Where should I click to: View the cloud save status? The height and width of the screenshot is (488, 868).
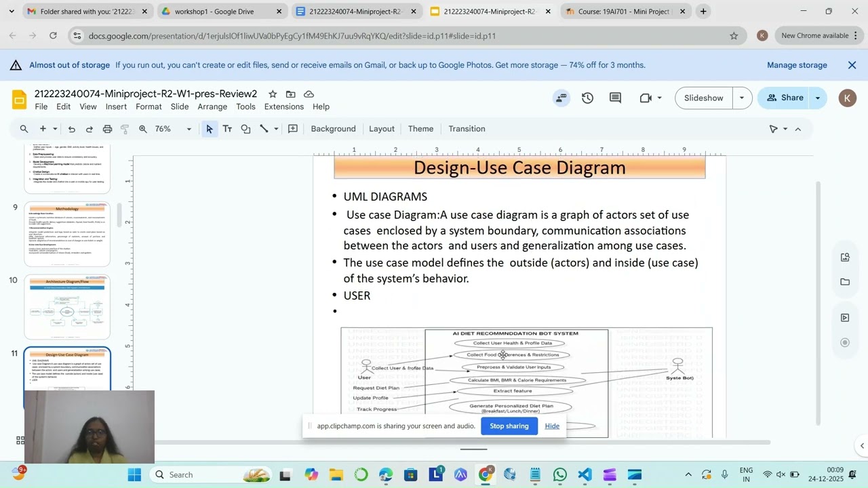point(309,94)
